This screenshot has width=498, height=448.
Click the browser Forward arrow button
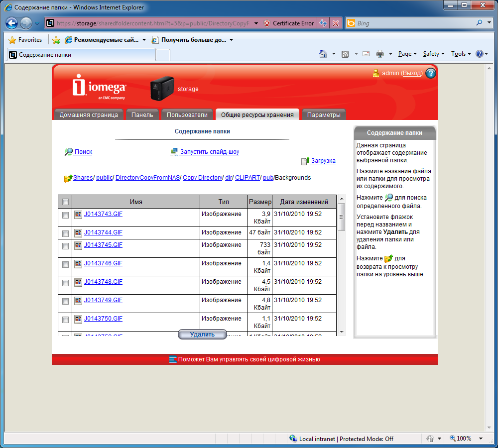[26, 23]
